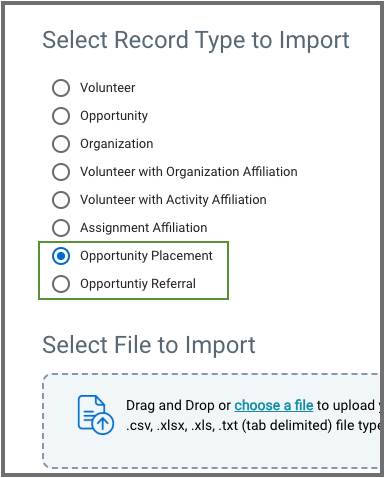384x478 pixels.
Task: Select Volunteer with Activity Affiliation radio button
Action: click(x=61, y=200)
